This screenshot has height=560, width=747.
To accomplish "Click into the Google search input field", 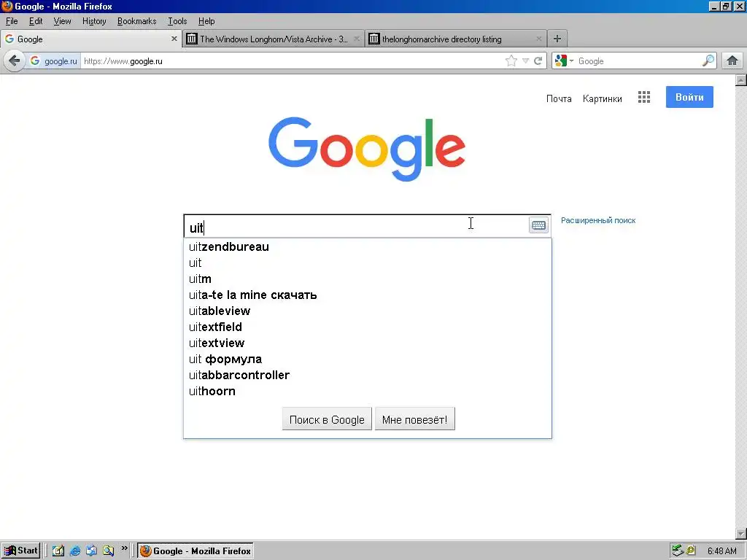I will (356, 226).
